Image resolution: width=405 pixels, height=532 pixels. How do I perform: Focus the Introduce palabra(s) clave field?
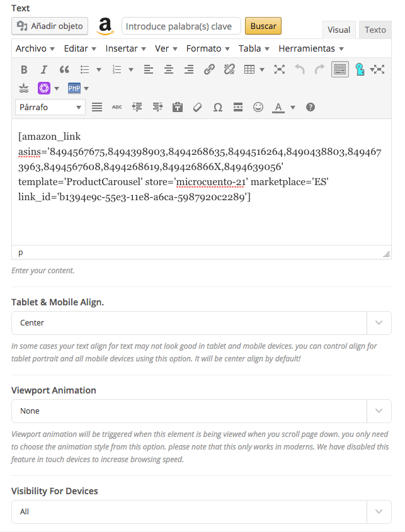coord(181,26)
